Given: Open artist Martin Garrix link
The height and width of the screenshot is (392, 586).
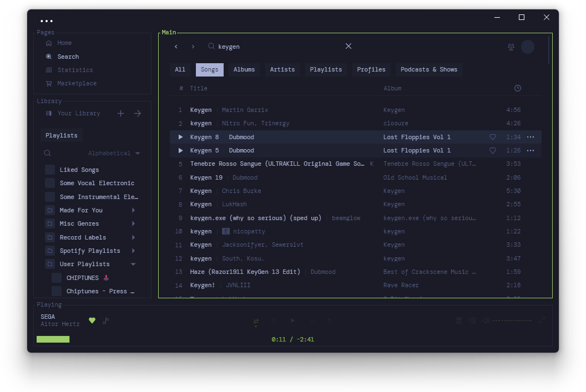Looking at the screenshot, I should [245, 110].
